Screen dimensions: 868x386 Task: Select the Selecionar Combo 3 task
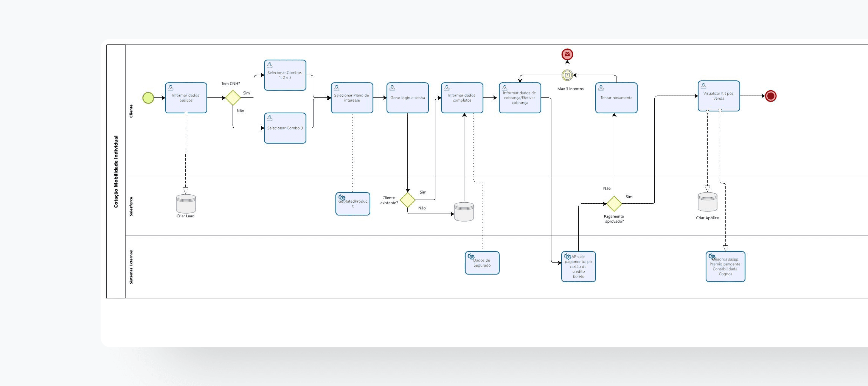tap(285, 128)
